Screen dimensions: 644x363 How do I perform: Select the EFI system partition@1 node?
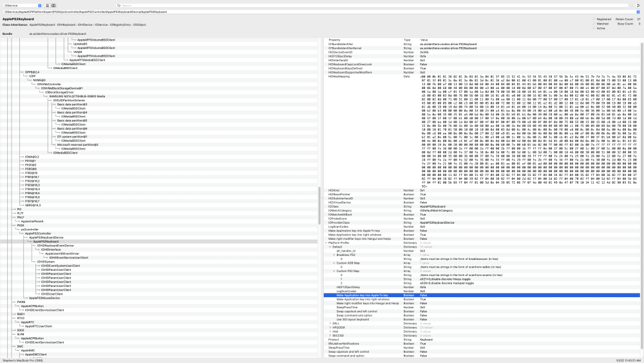pyautogui.click(x=72, y=137)
